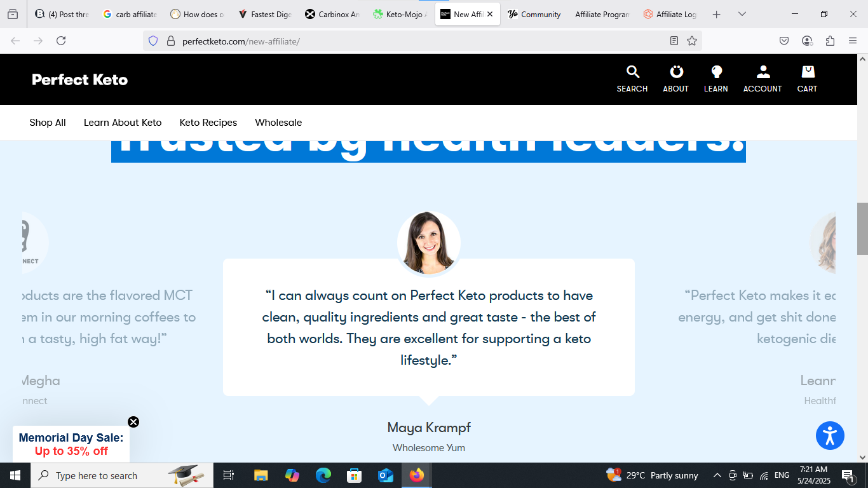Go to Perfect Keto logo home
Screen dimensions: 868x488
pyautogui.click(x=80, y=79)
